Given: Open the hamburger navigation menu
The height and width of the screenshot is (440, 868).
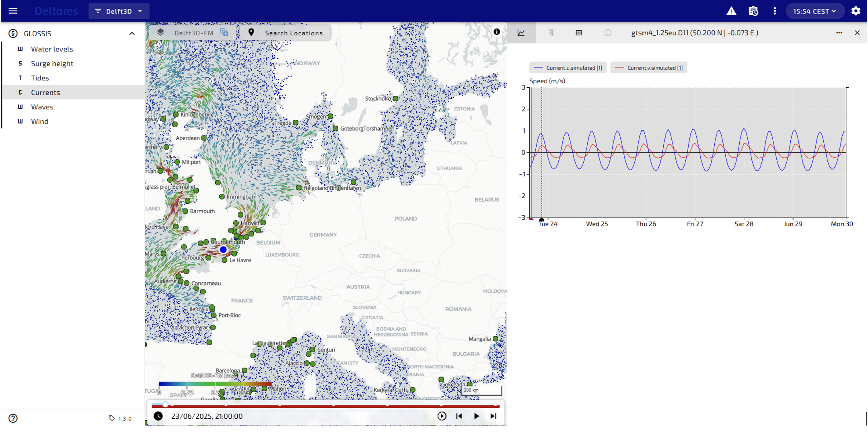Looking at the screenshot, I should (13, 11).
